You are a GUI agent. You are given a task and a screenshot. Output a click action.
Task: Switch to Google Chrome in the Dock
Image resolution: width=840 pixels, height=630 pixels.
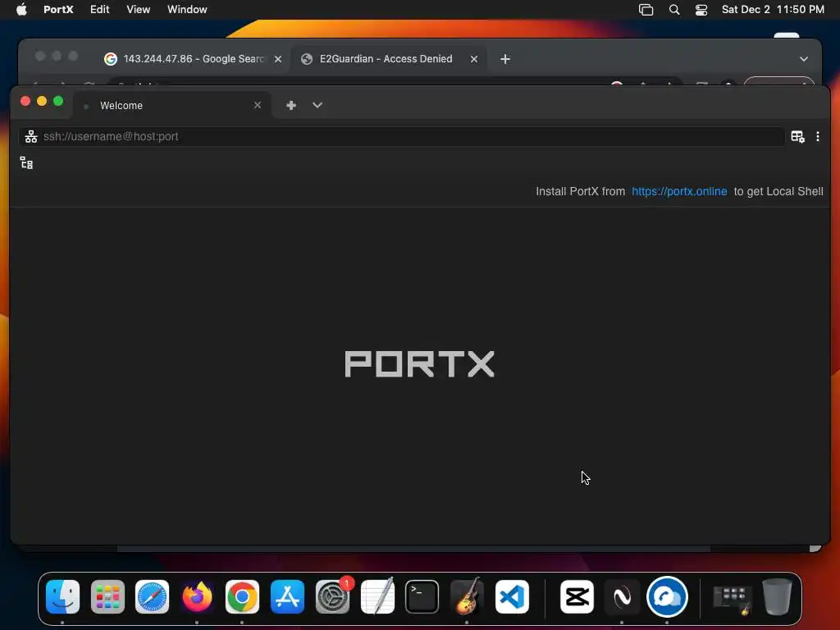(x=242, y=597)
